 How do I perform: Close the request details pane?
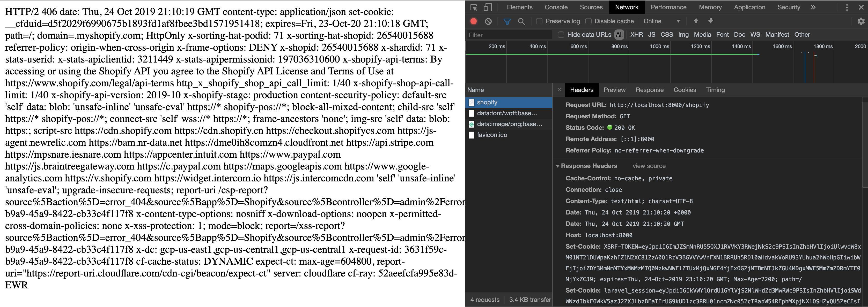pos(559,90)
